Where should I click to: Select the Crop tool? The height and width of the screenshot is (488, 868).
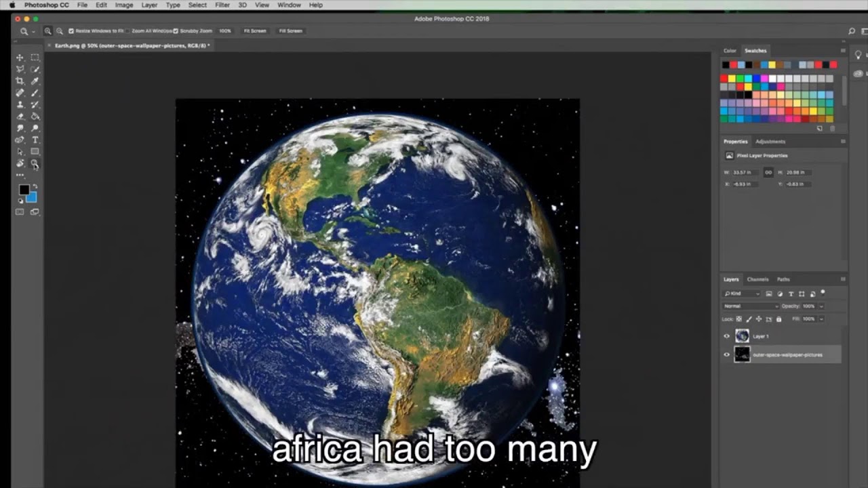click(20, 81)
